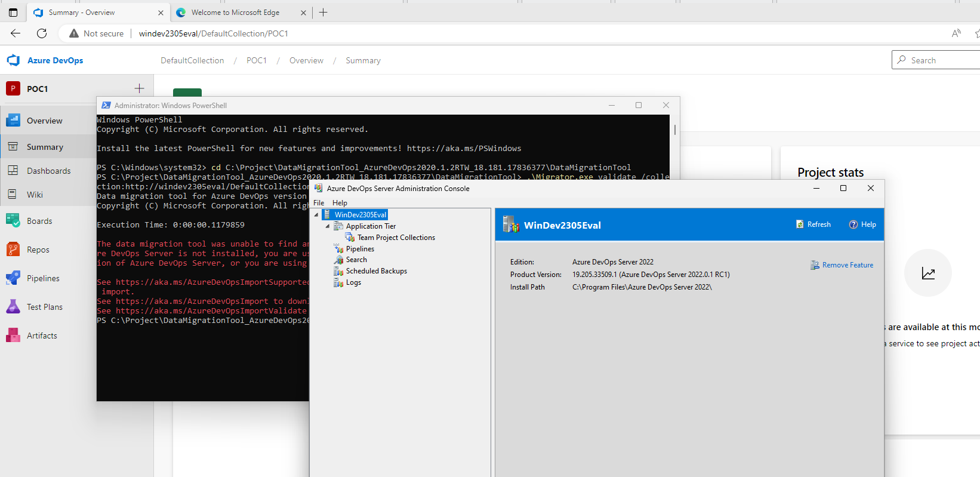Image resolution: width=980 pixels, height=477 pixels.
Task: Click the Project stats heading
Action: click(830, 173)
